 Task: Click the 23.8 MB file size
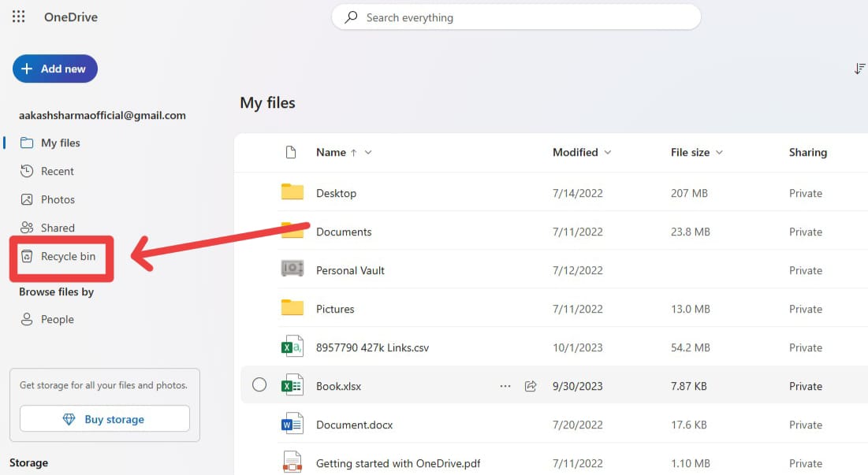(x=691, y=232)
